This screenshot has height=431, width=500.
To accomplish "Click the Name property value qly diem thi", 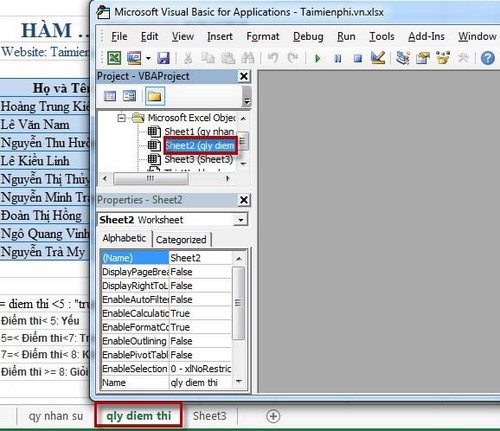I will pyautogui.click(x=200, y=383).
